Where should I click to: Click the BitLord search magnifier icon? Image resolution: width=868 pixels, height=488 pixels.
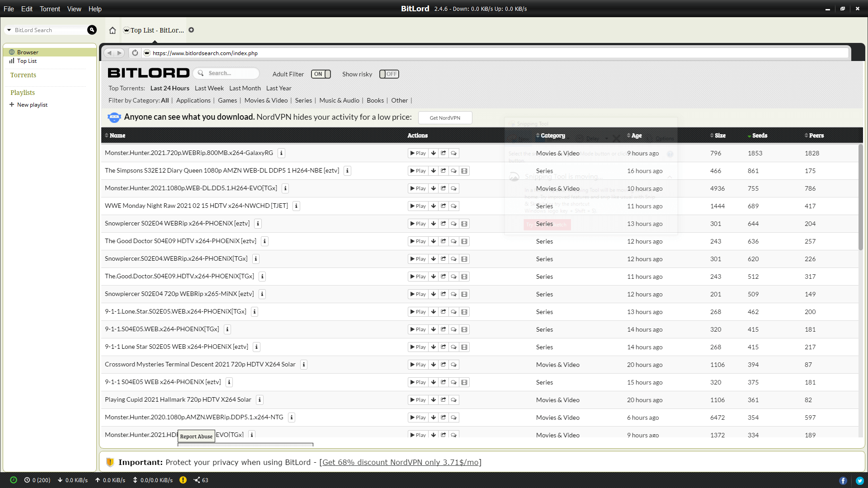point(91,30)
